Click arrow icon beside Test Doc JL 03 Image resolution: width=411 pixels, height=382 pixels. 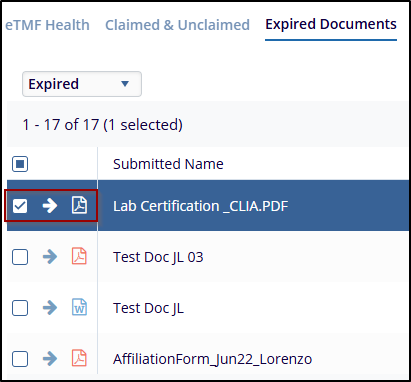[x=50, y=257]
